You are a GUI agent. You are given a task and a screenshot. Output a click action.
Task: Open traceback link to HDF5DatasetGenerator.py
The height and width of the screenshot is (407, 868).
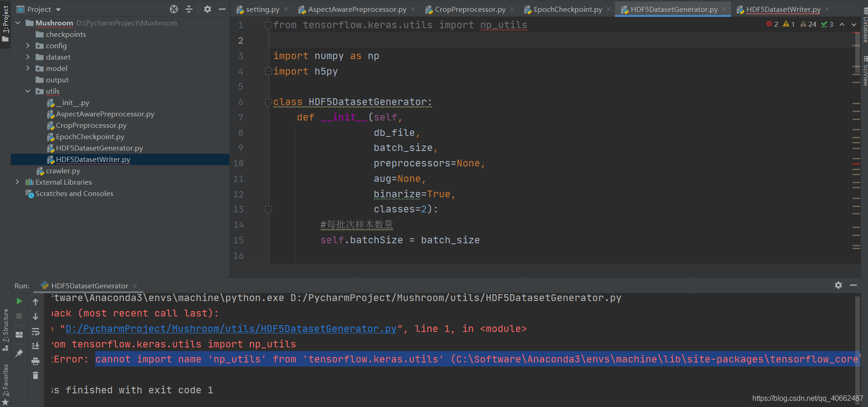(x=231, y=329)
